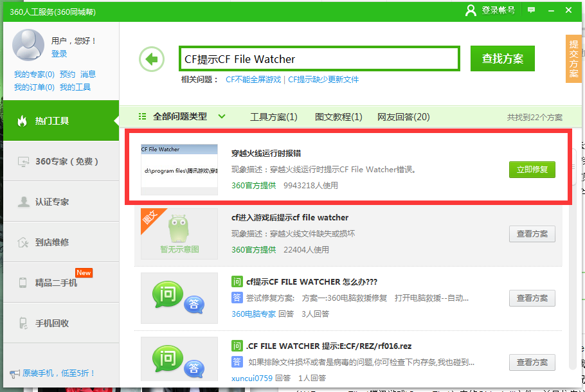Viewport: 585px width, 392px height.
Task: Click the person icon beside 认证专家
Action: coord(24,202)
